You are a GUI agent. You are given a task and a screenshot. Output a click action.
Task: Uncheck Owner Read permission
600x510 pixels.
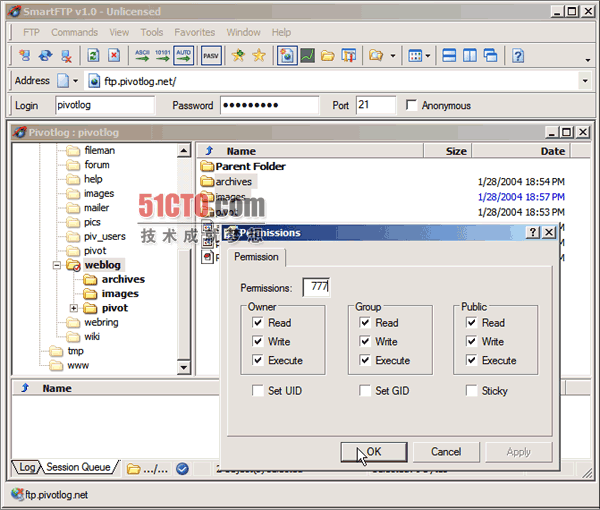click(x=258, y=323)
